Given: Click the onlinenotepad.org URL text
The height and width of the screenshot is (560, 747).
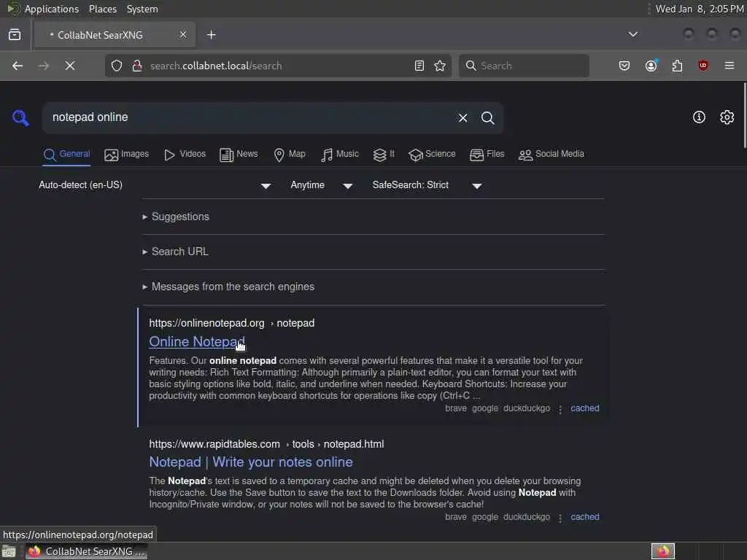Looking at the screenshot, I should click(206, 323).
